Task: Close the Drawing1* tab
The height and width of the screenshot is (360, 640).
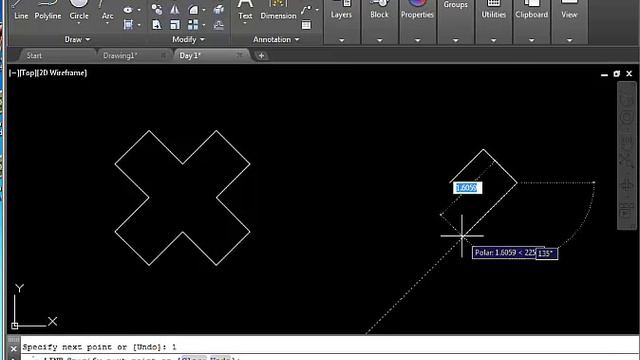Action: 163,55
